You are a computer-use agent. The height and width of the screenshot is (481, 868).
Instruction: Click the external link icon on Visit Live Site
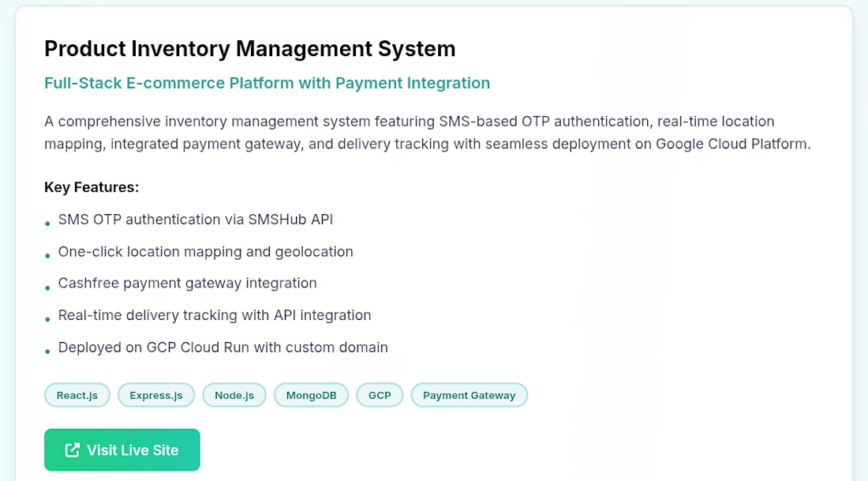(73, 450)
